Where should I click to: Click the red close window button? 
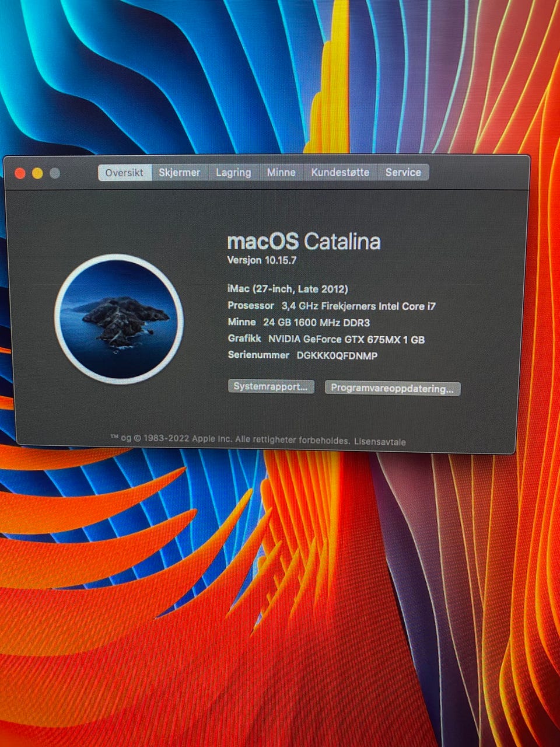coord(20,173)
